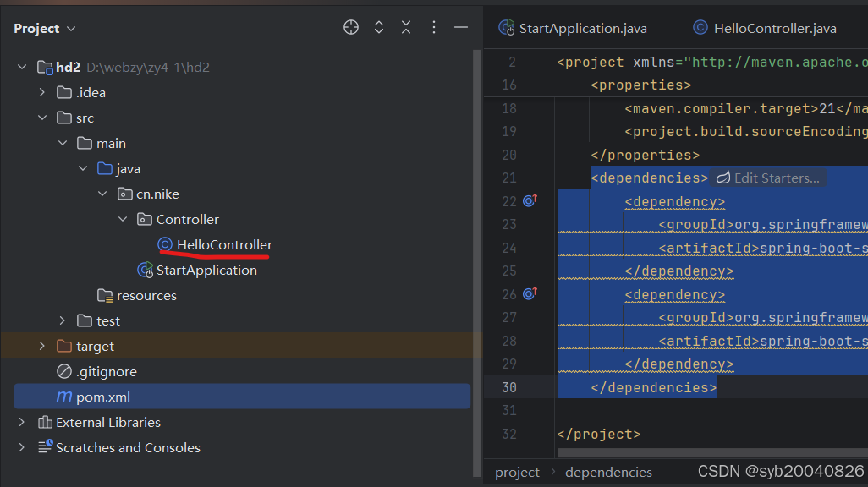The width and height of the screenshot is (868, 487).
Task: Click the Scratches and Consoles icon
Action: (45, 446)
